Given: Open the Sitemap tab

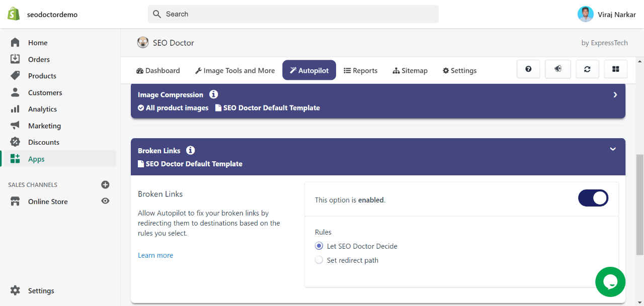Looking at the screenshot, I should click(410, 70).
